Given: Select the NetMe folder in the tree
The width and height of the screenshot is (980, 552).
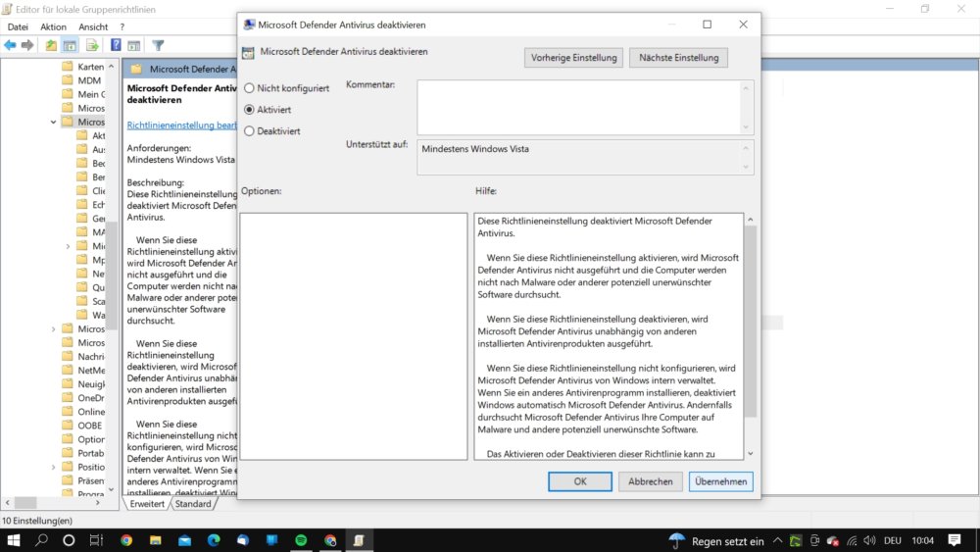Looking at the screenshot, I should click(83, 370).
